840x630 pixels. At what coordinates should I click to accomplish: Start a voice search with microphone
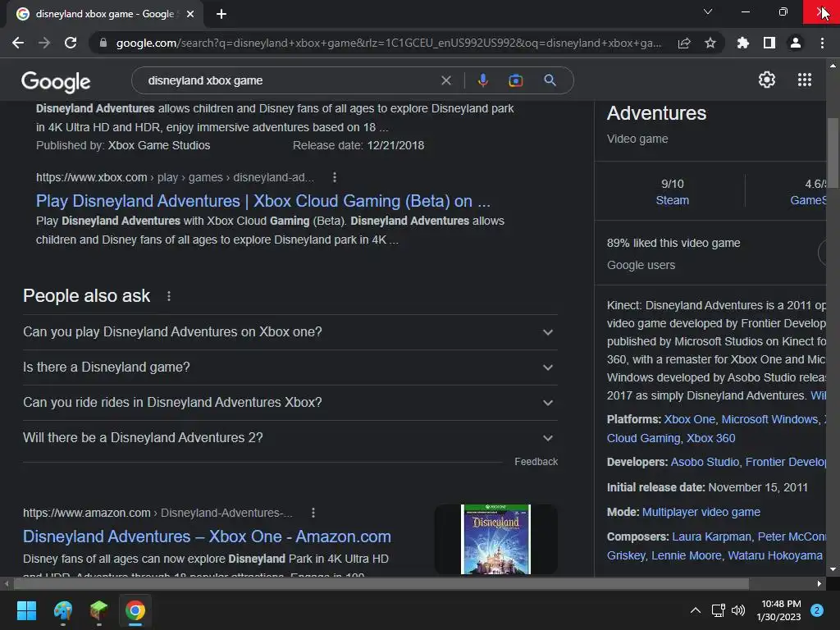(x=482, y=80)
